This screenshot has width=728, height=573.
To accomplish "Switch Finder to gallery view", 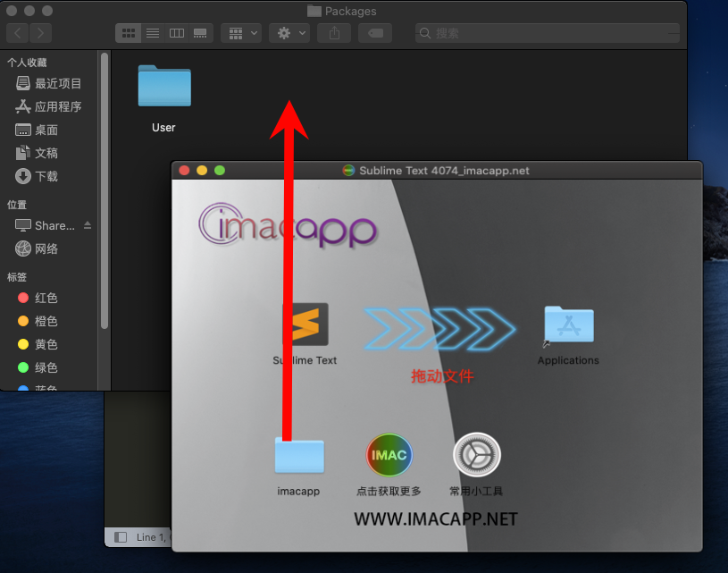I will click(x=201, y=33).
